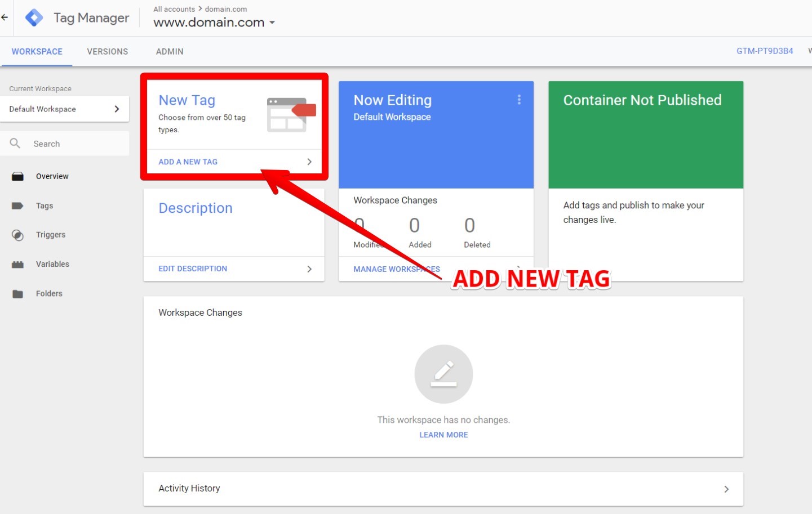Click the Tags label icon
Viewport: 812px width, 514px height.
click(x=18, y=206)
